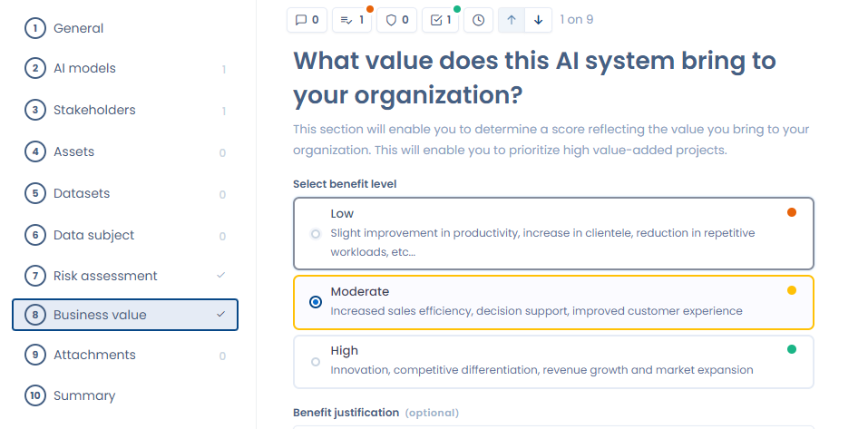Click the Business value checkmark icon

[221, 315]
